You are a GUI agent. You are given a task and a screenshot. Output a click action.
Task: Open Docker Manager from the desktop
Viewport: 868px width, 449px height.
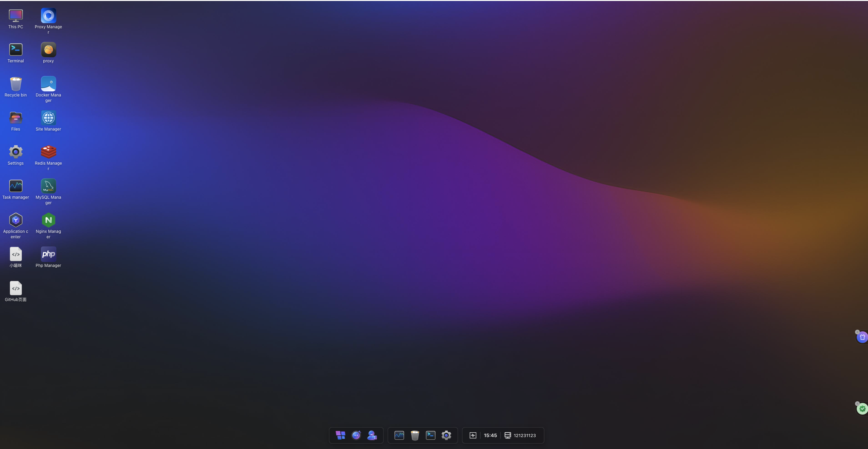pyautogui.click(x=48, y=84)
